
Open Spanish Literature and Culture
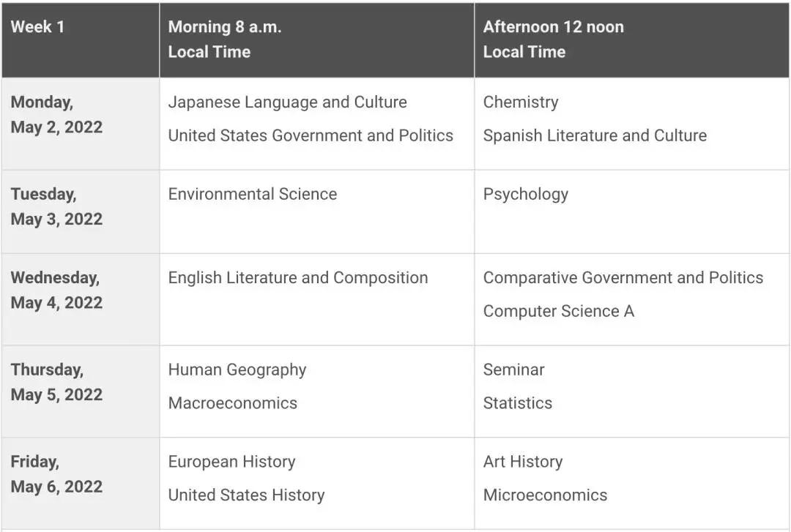click(595, 135)
